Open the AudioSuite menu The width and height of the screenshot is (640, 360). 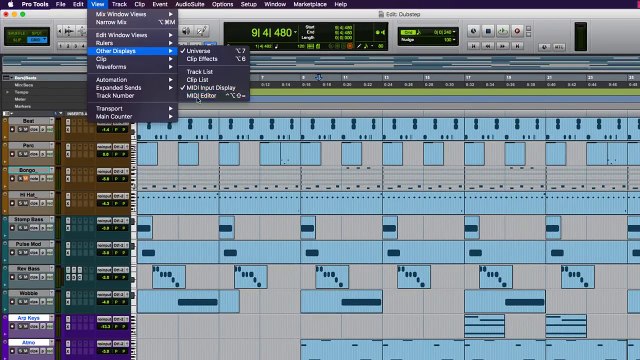click(x=190, y=4)
